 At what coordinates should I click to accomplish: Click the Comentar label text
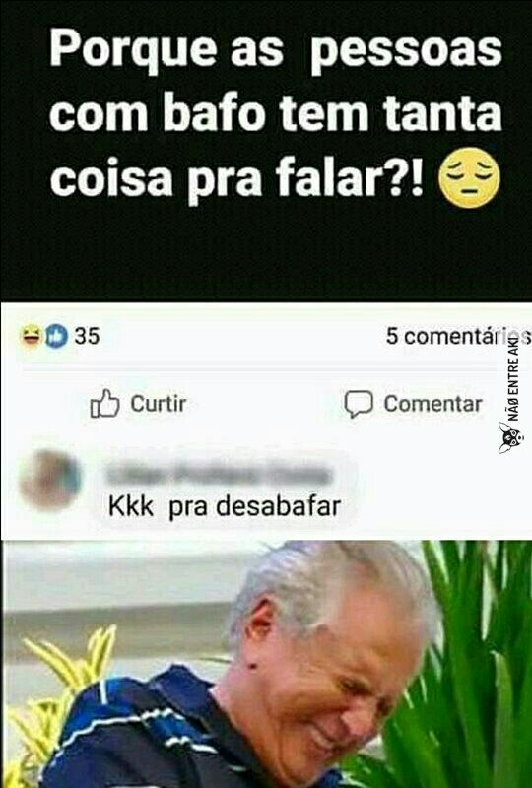pos(432,404)
